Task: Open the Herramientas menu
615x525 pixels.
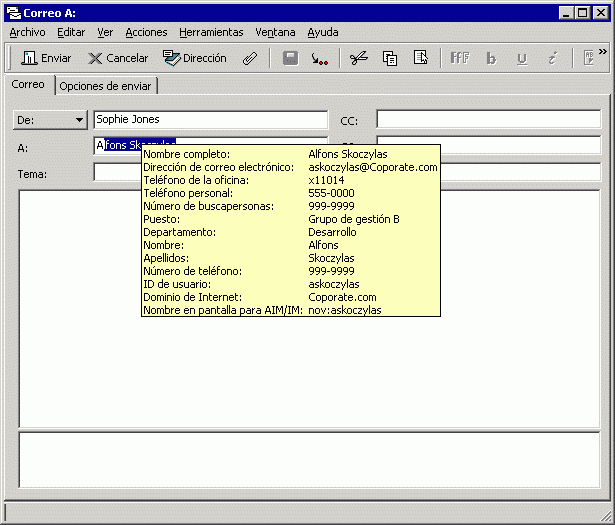Action: 211,32
